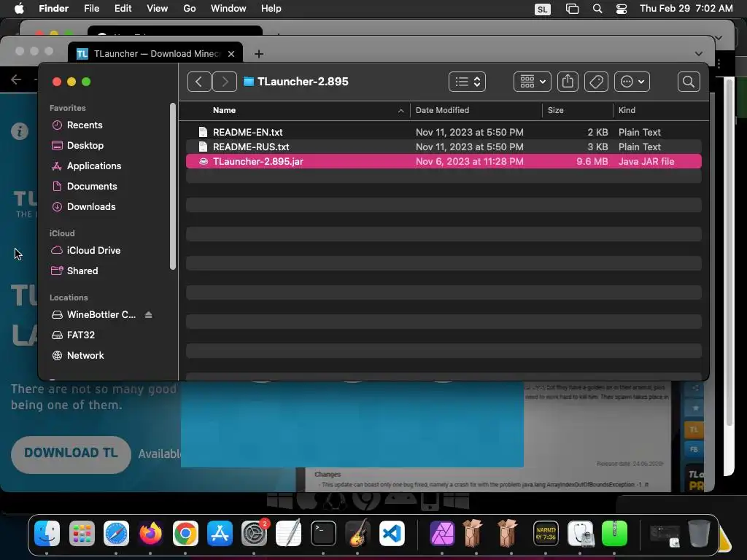This screenshot has width=747, height=560.
Task: Select FAT32 volume in sidebar
Action: point(74,335)
